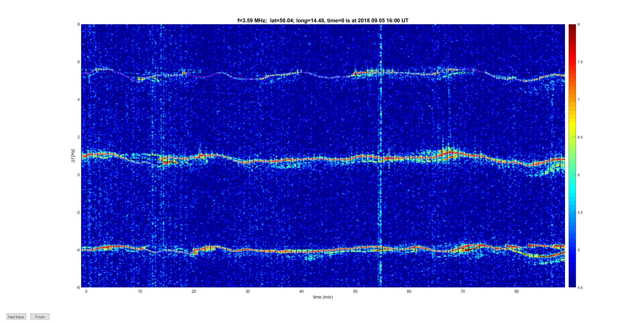The image size is (644, 323).
Task: Click the x-axis tick label 60
Action: [409, 291]
